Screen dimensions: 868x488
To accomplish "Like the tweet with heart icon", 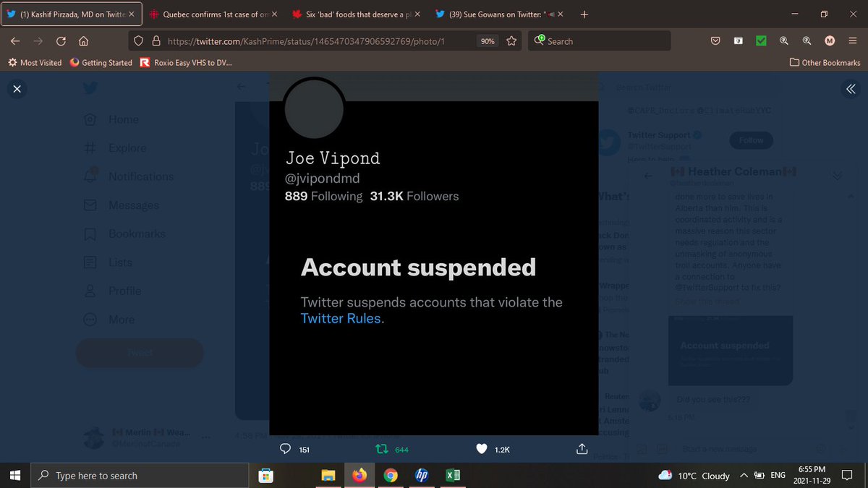I will click(482, 449).
